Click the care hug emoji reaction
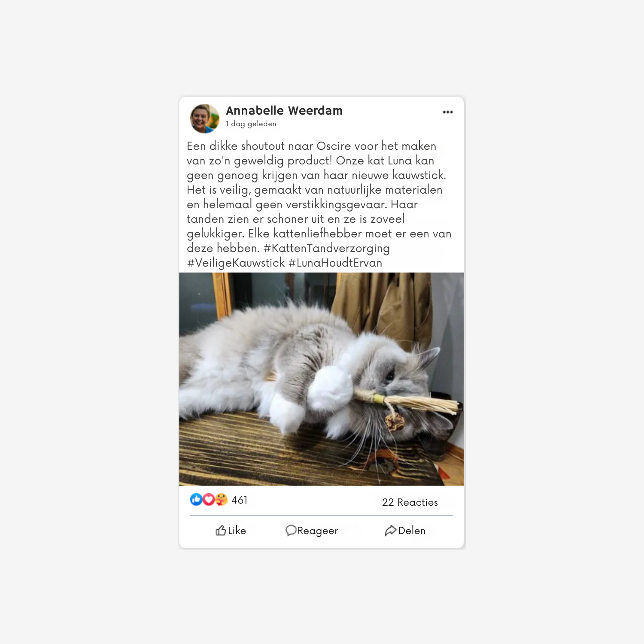Screen dimensions: 644x644 (222, 499)
